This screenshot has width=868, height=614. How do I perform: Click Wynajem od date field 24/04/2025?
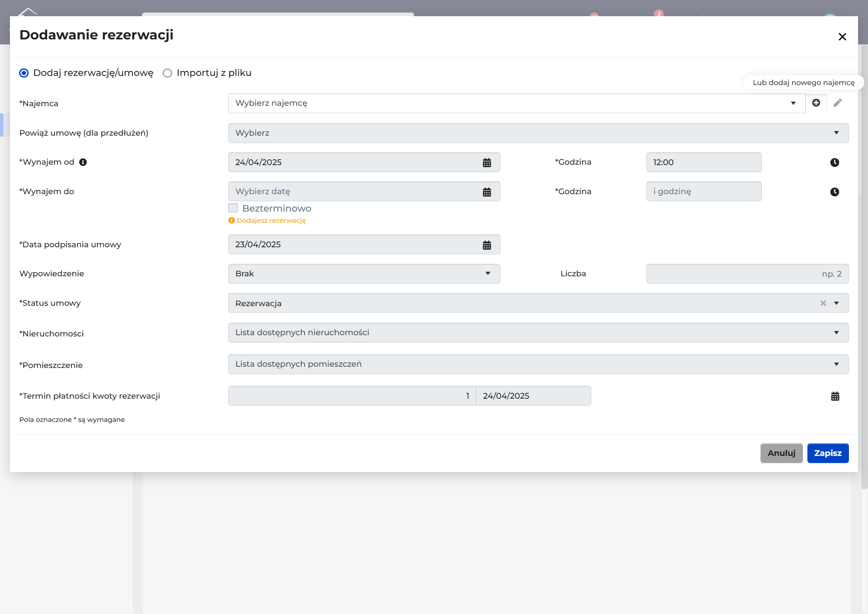click(x=364, y=162)
